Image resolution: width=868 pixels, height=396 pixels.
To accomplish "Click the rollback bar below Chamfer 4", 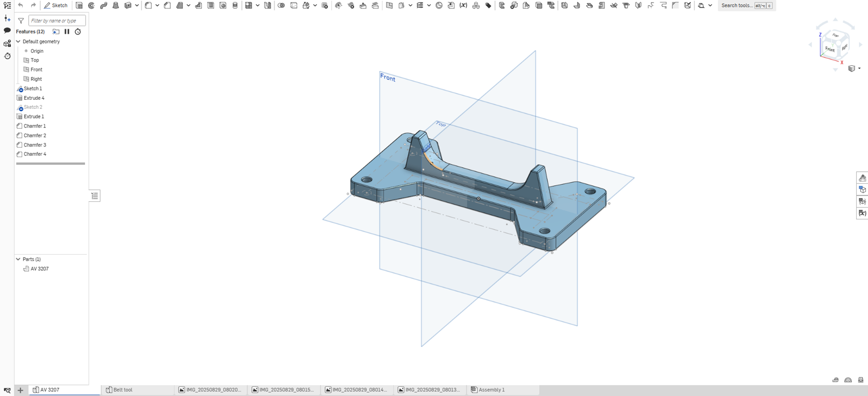I will pyautogui.click(x=50, y=164).
